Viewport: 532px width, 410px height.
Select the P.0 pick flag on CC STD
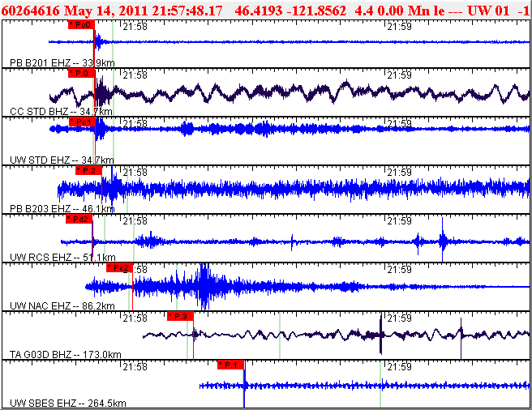pos(81,73)
